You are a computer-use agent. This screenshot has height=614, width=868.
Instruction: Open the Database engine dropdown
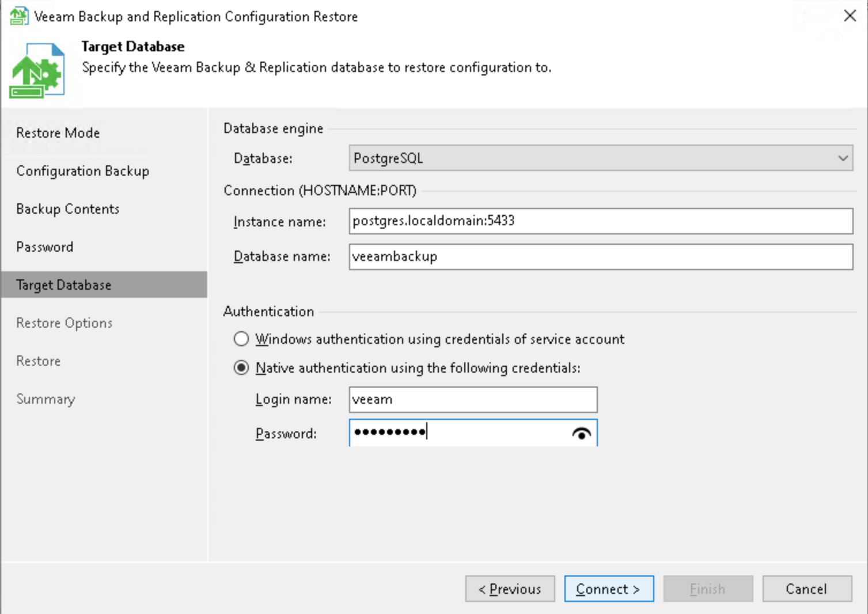pos(601,158)
